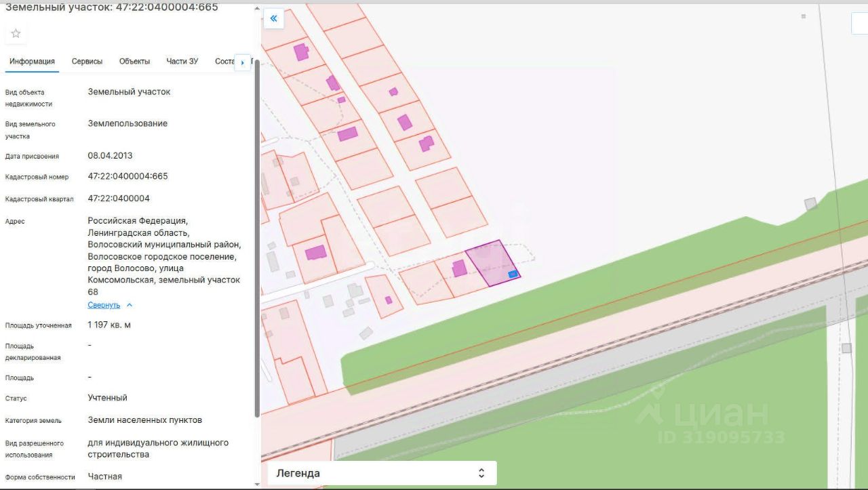Open the Легенда dropdown
The width and height of the screenshot is (868, 490).
point(382,473)
